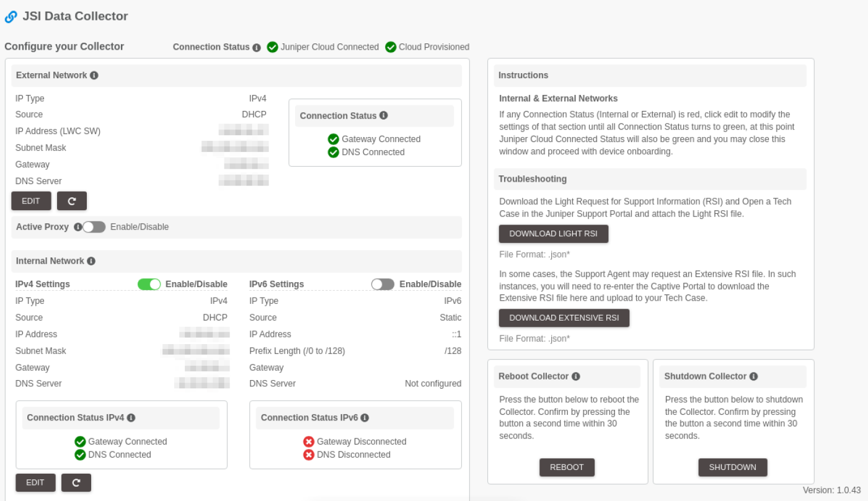
Task: Click the JSI Data Collector link icon
Action: click(11, 17)
